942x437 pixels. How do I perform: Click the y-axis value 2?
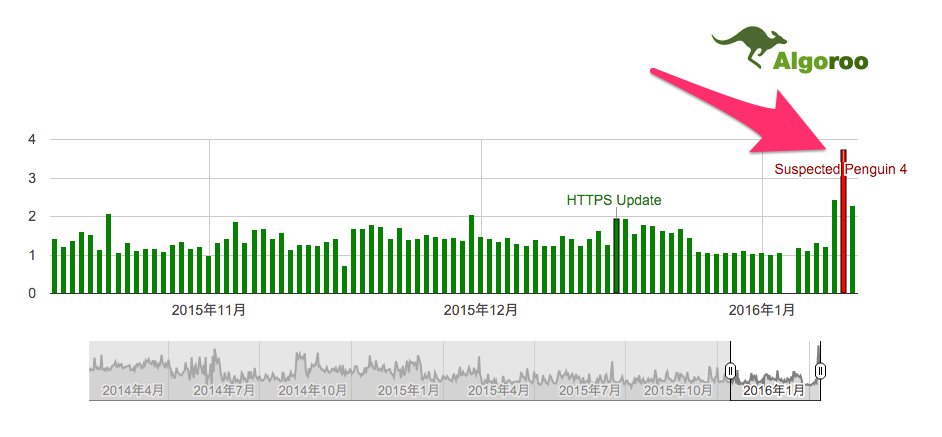tap(32, 217)
